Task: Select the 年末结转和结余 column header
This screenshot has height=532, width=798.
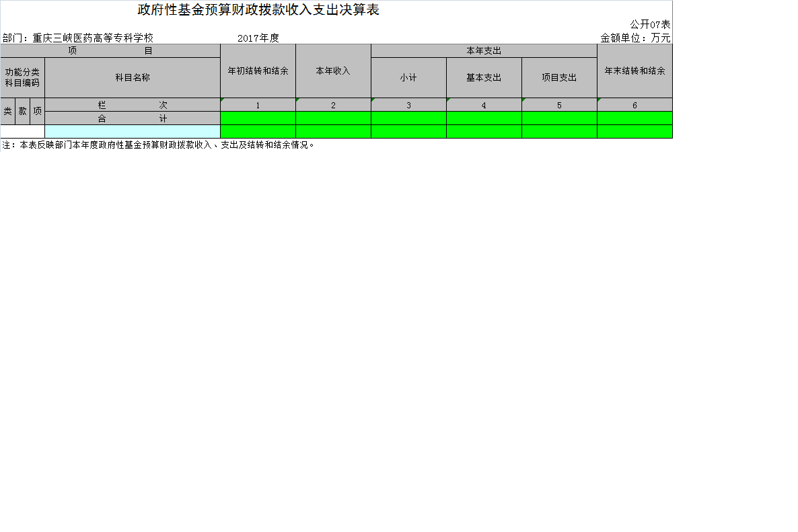Action: [x=634, y=71]
